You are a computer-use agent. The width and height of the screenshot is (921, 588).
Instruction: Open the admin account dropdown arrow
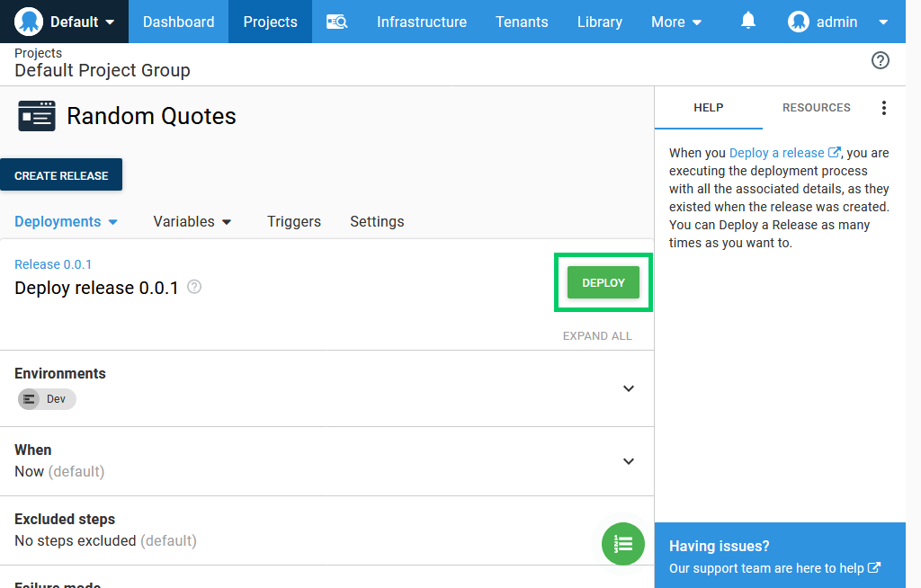(x=883, y=22)
